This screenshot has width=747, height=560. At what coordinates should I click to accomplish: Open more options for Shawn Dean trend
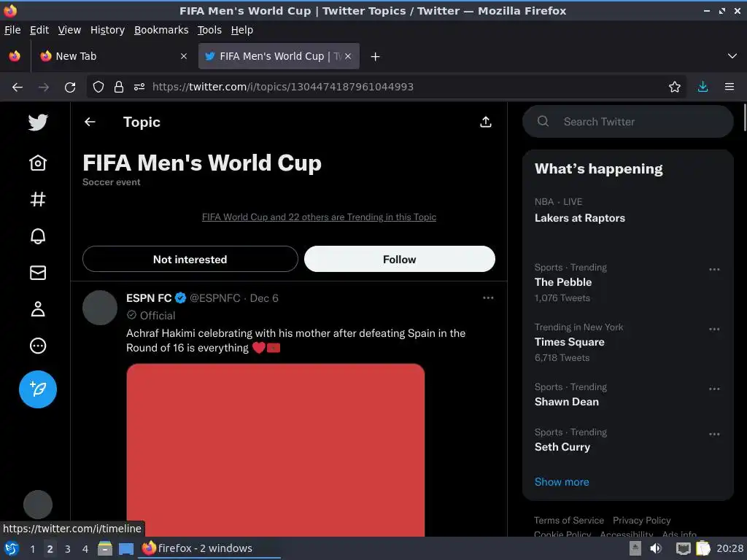click(x=713, y=389)
